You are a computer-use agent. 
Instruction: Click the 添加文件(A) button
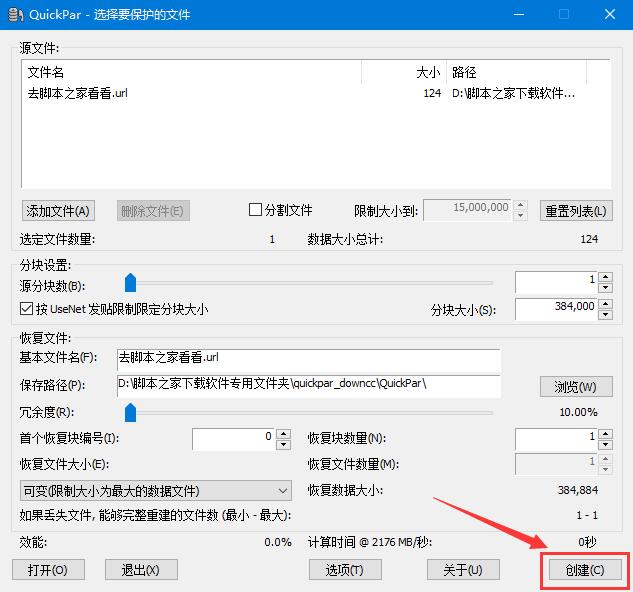(x=58, y=211)
